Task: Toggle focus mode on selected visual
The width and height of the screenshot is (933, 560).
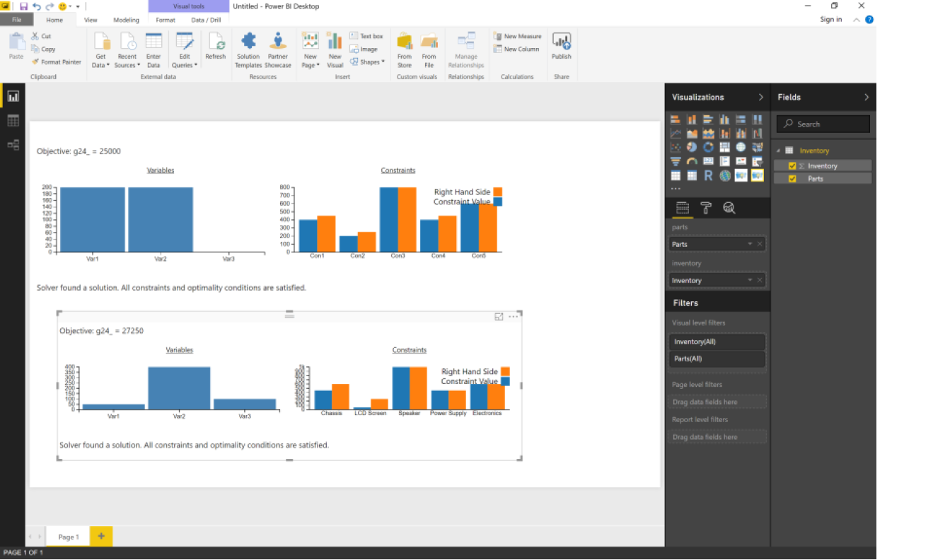Action: (499, 317)
